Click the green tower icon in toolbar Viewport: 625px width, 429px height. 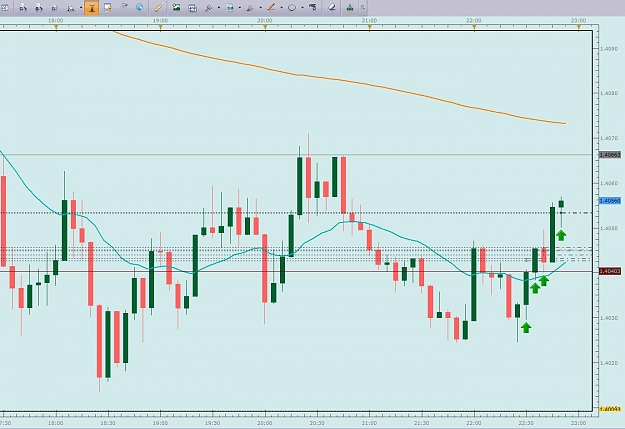coord(350,8)
